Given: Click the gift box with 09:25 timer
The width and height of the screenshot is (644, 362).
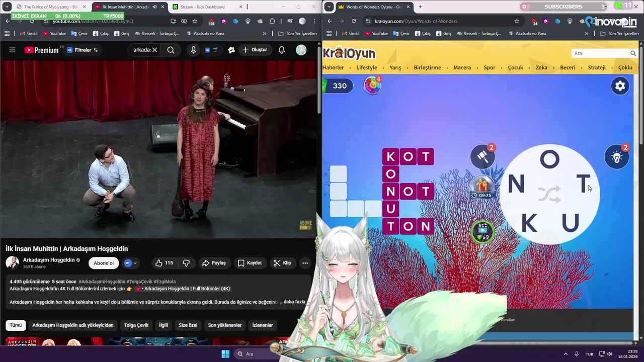Looking at the screenshot, I should point(482,187).
